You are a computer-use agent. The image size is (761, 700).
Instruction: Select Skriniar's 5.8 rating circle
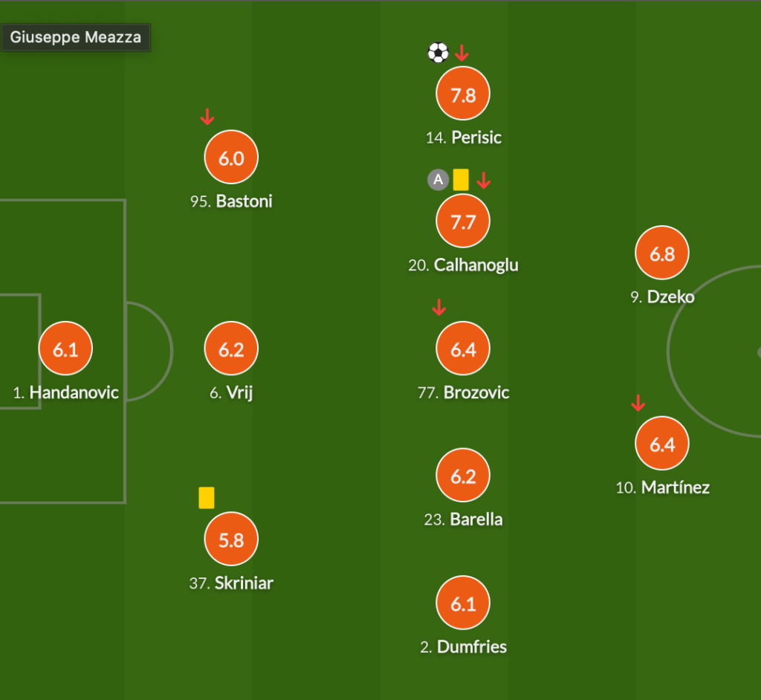pyautogui.click(x=231, y=539)
